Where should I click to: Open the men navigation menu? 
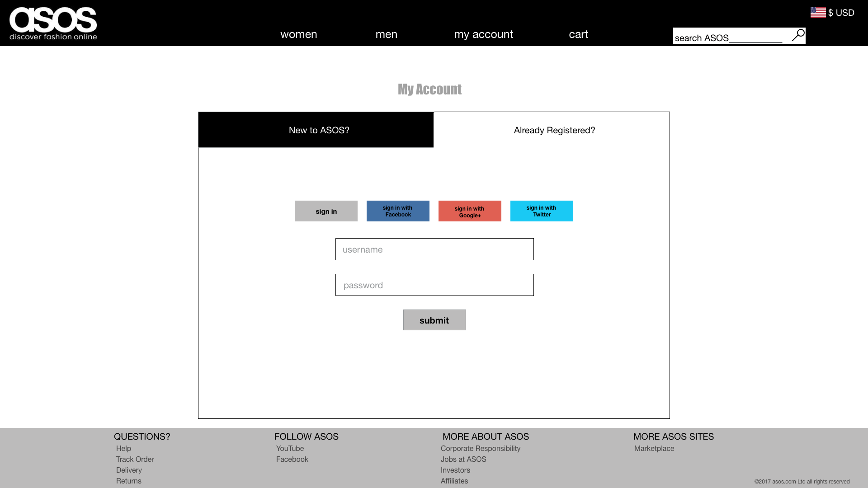(x=386, y=34)
